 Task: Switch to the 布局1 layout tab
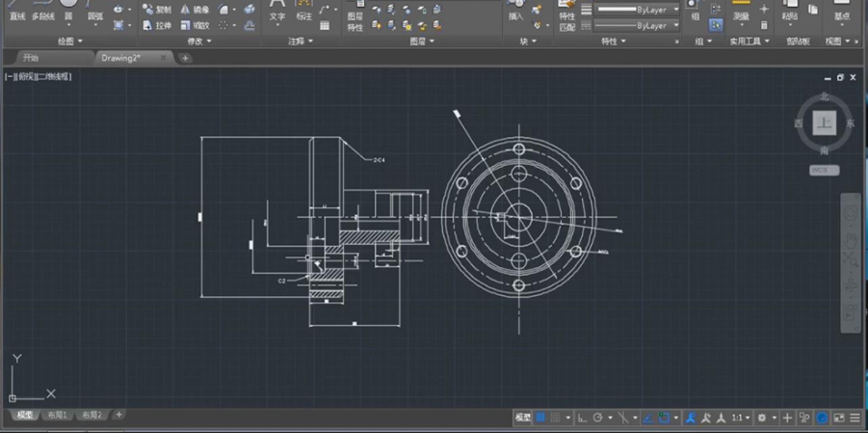[x=58, y=416]
